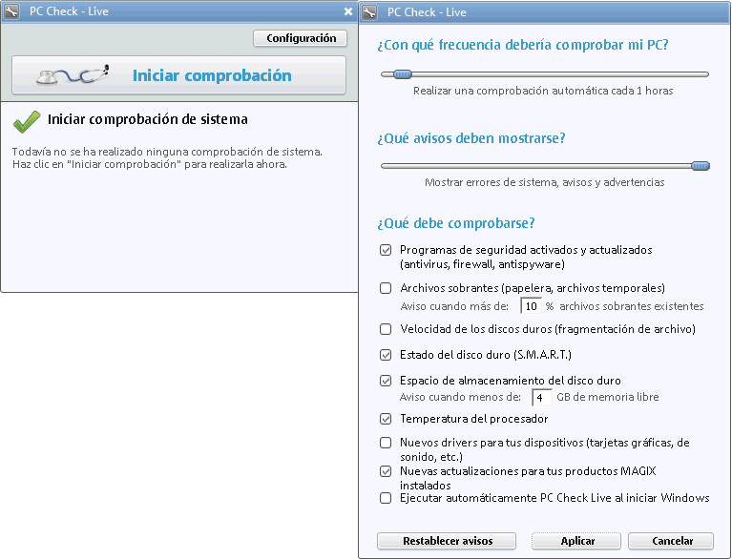Click the green checkmark status icon
The width and height of the screenshot is (732, 560).
click(26, 121)
